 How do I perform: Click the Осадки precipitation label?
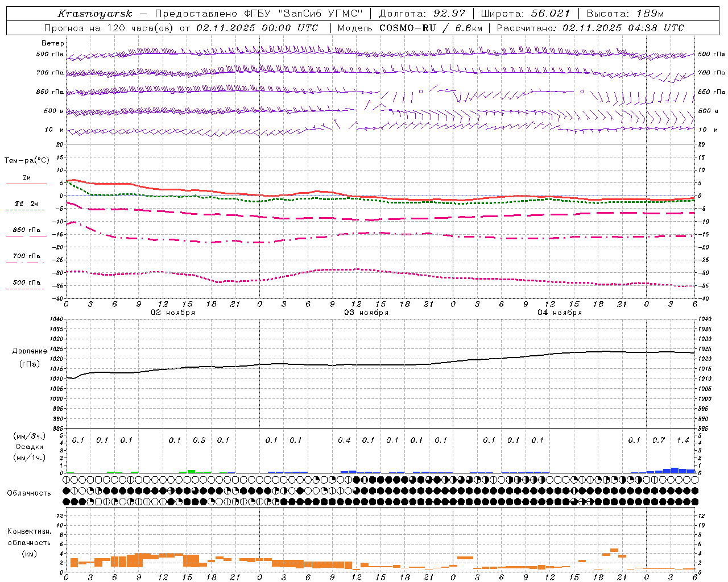(30, 447)
